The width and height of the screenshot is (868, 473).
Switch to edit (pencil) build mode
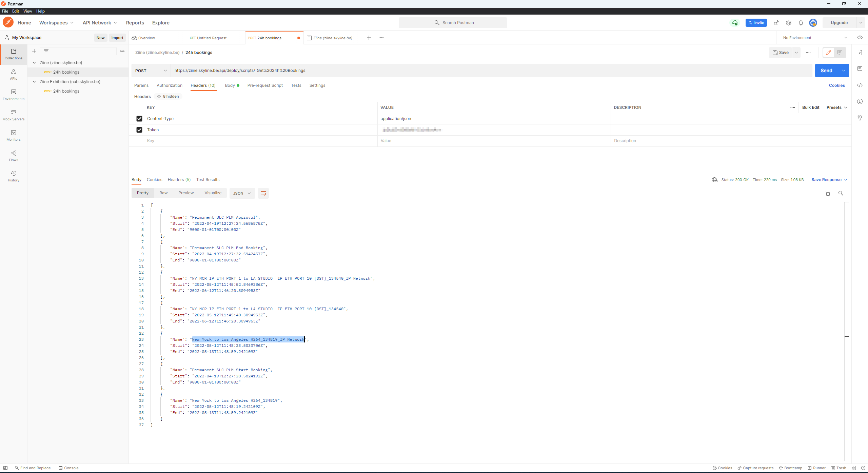pyautogui.click(x=829, y=53)
